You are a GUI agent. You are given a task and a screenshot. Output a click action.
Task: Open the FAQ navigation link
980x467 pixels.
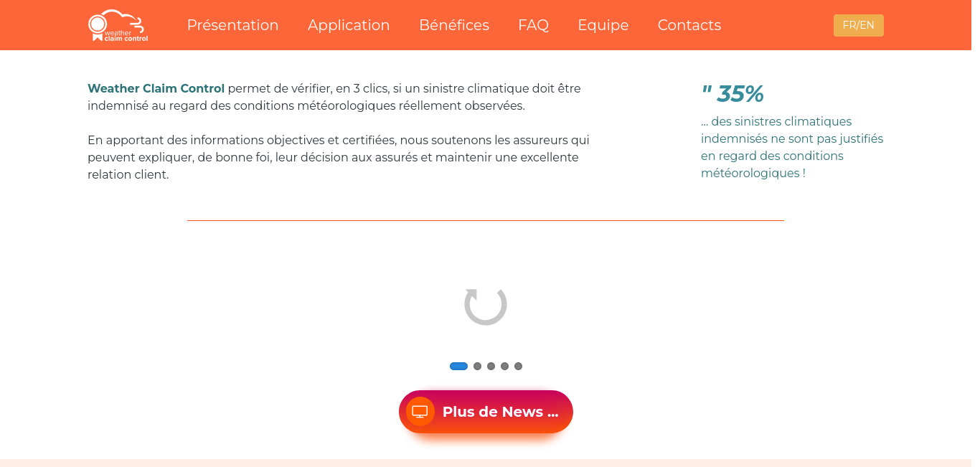[x=533, y=25]
